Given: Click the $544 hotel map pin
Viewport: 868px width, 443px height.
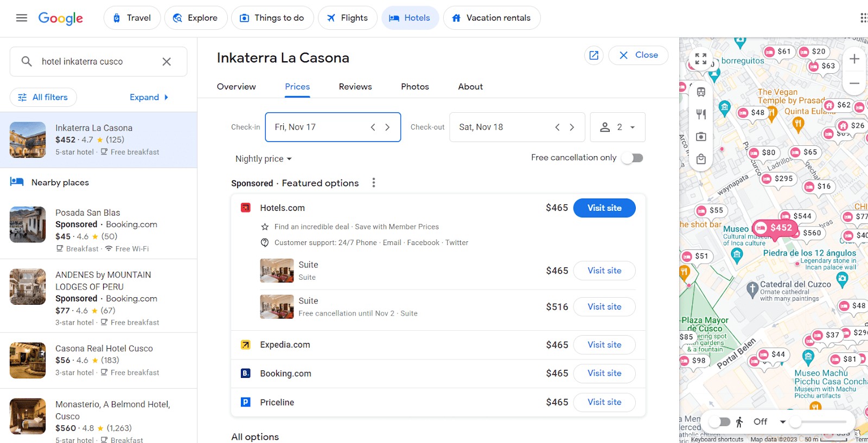Looking at the screenshot, I should tap(796, 216).
